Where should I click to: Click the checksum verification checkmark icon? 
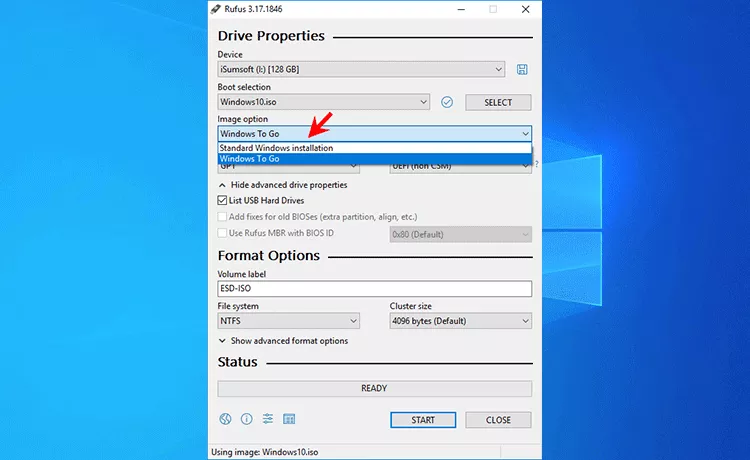point(447,102)
